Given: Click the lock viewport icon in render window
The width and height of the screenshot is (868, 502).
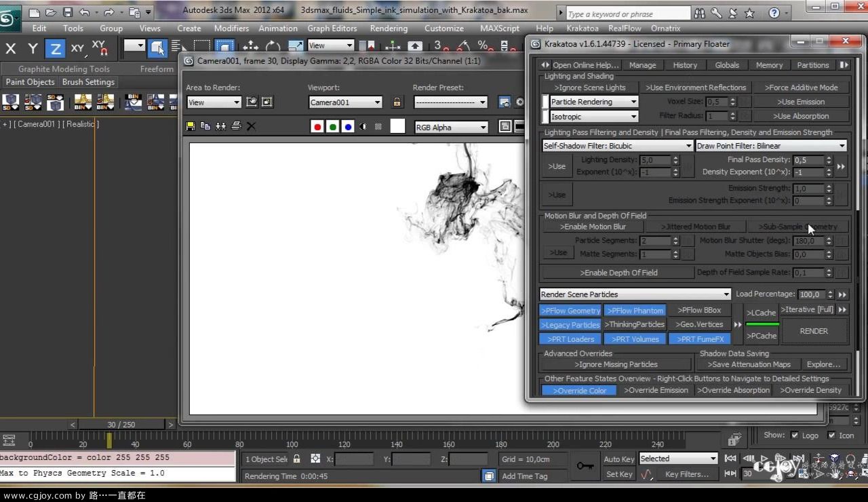Looking at the screenshot, I should (x=397, y=102).
